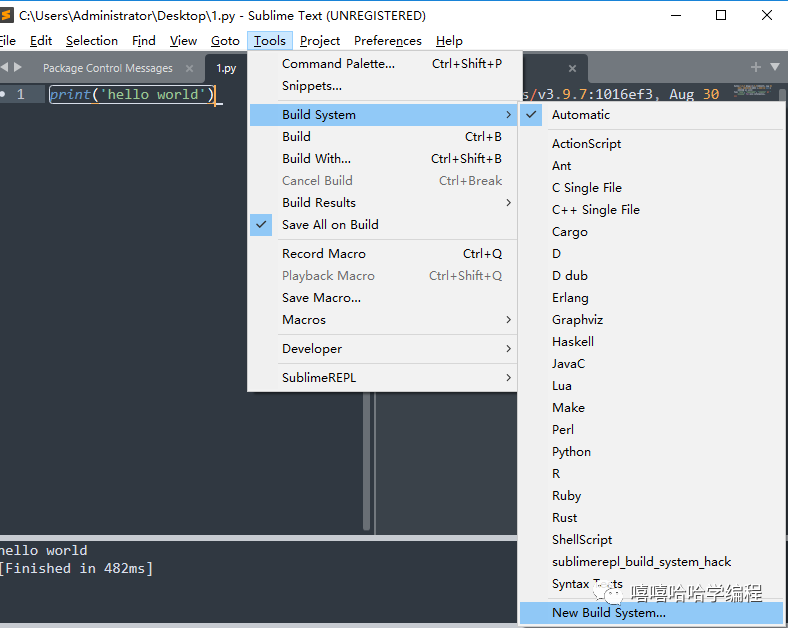Select Rust build system
Image resolution: width=788 pixels, height=628 pixels.
(651, 517)
